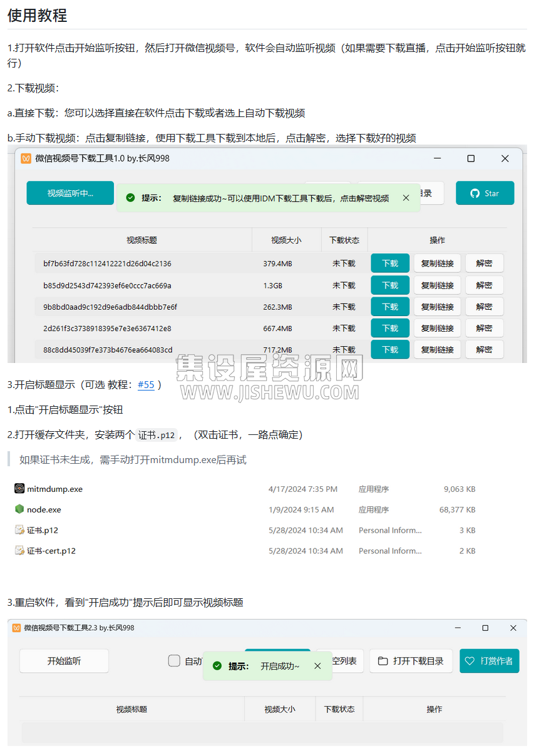This screenshot has height=756, width=539.
Task: Click the 证书-cert.p12 certificate icon
Action: pos(19,551)
